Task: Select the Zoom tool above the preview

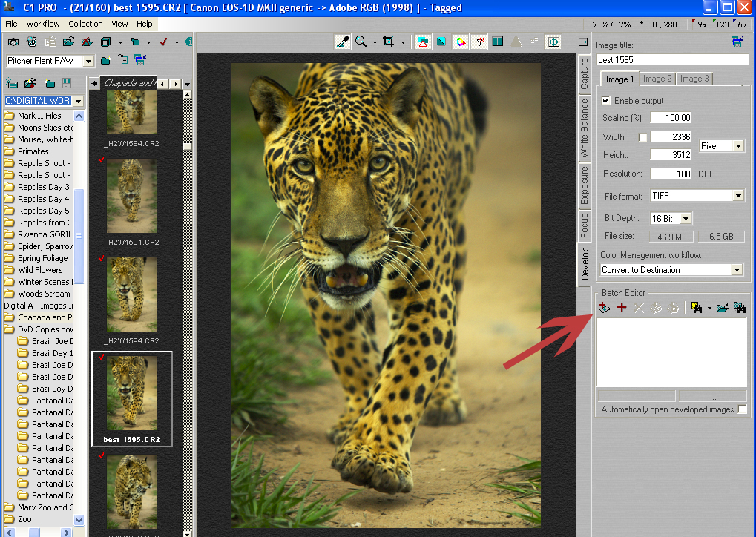Action: [361, 42]
